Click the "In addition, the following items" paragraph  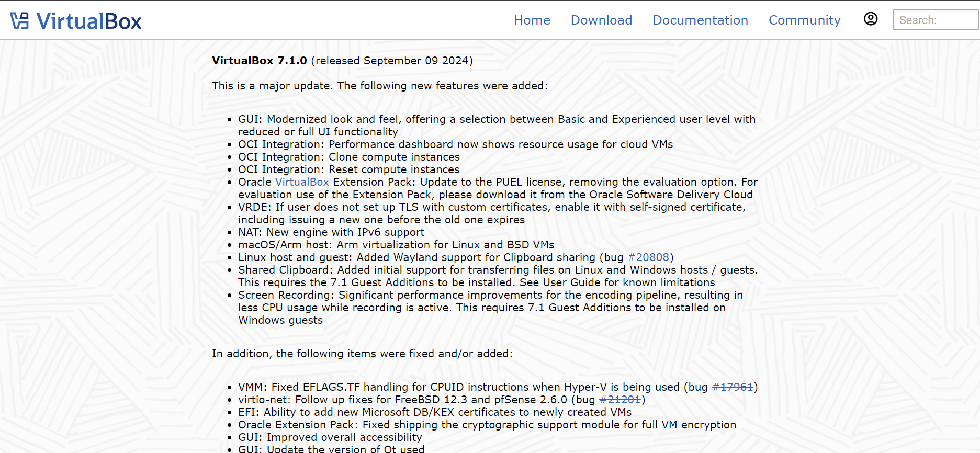(362, 354)
